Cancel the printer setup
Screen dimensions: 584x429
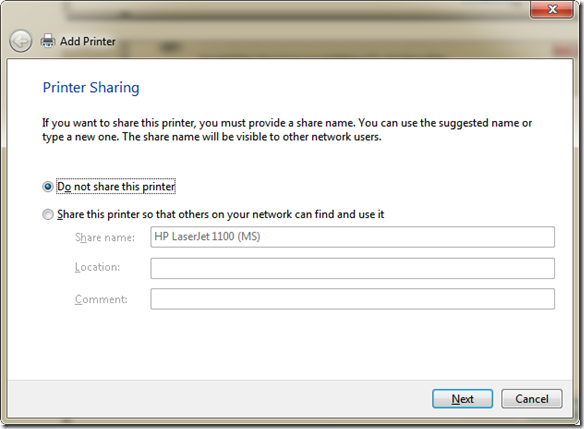tap(531, 399)
